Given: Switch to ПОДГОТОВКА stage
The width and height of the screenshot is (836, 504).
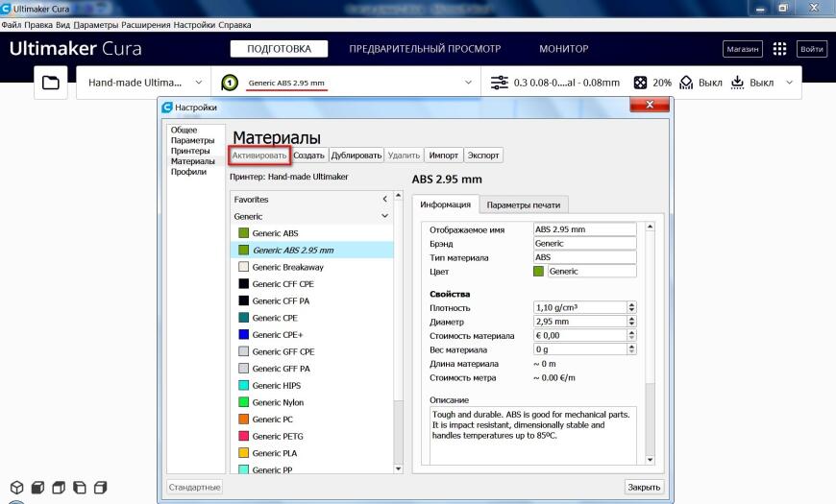Looking at the screenshot, I should (279, 49).
